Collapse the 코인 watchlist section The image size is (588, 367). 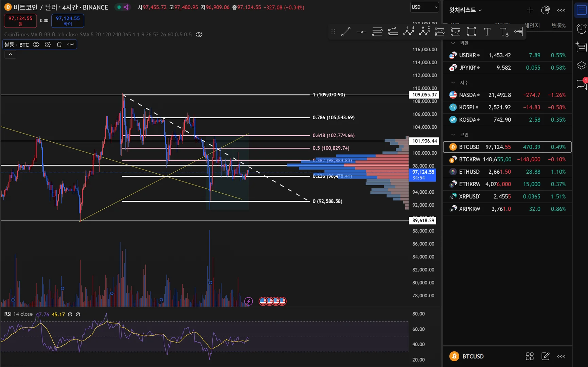tap(453, 135)
